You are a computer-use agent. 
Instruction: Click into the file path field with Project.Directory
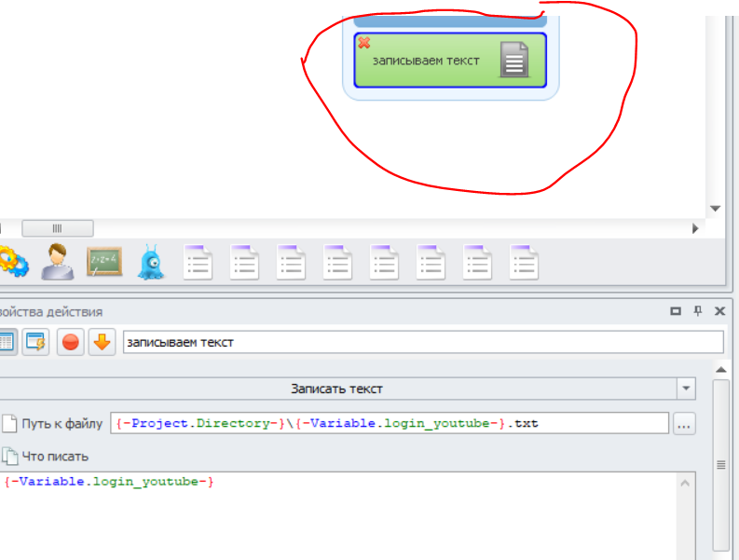pyautogui.click(x=390, y=423)
